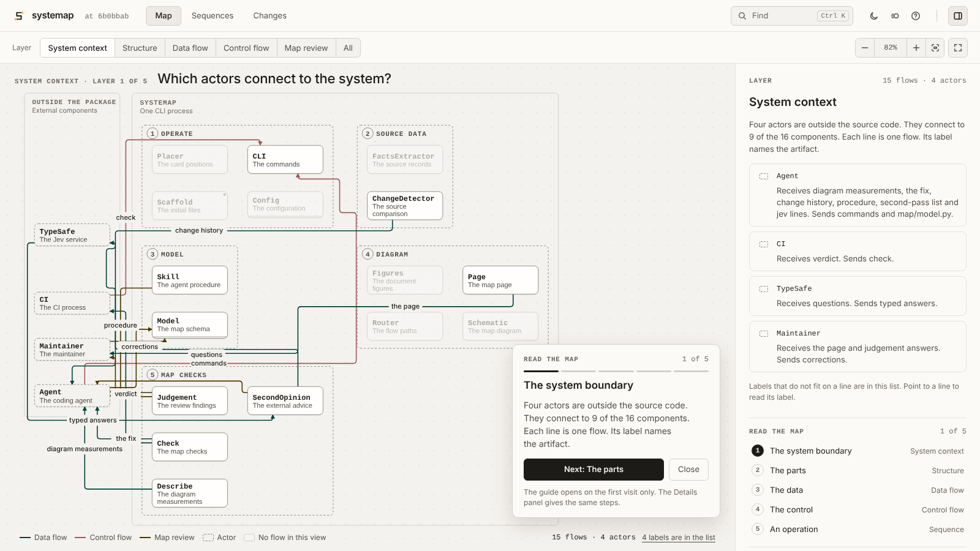Viewport: 980px width, 551px height.
Task: Click the ChangeDetector component node
Action: coord(405,206)
